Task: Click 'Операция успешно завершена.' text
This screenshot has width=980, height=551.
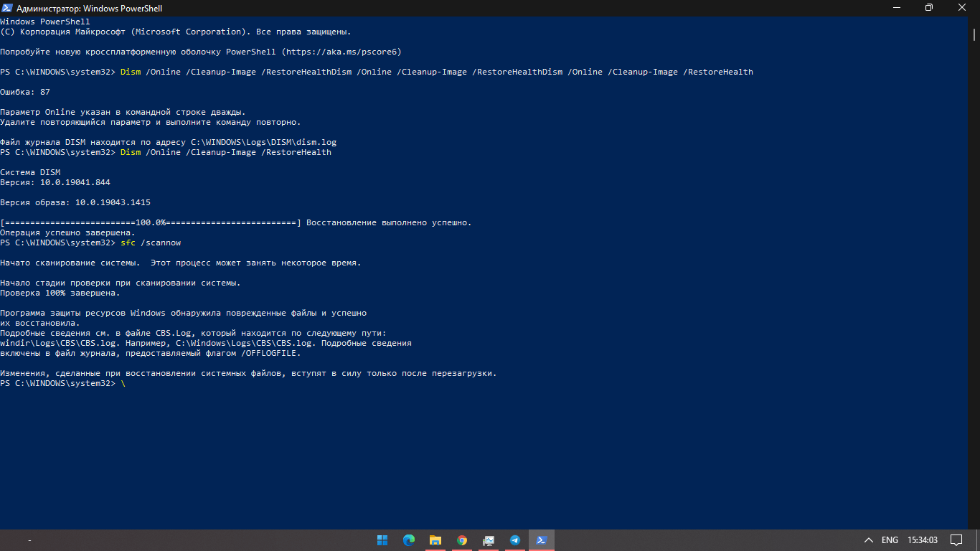Action: pyautogui.click(x=67, y=232)
